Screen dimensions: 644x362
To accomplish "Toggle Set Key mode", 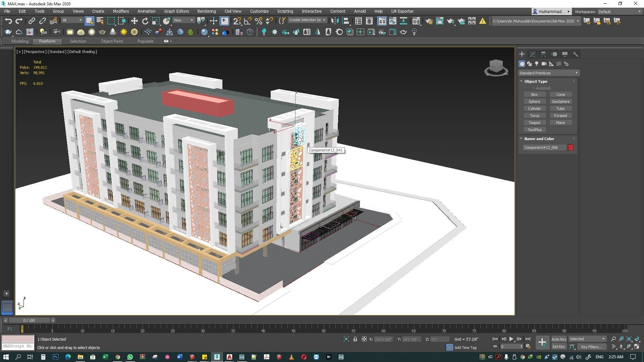I will 559,347.
